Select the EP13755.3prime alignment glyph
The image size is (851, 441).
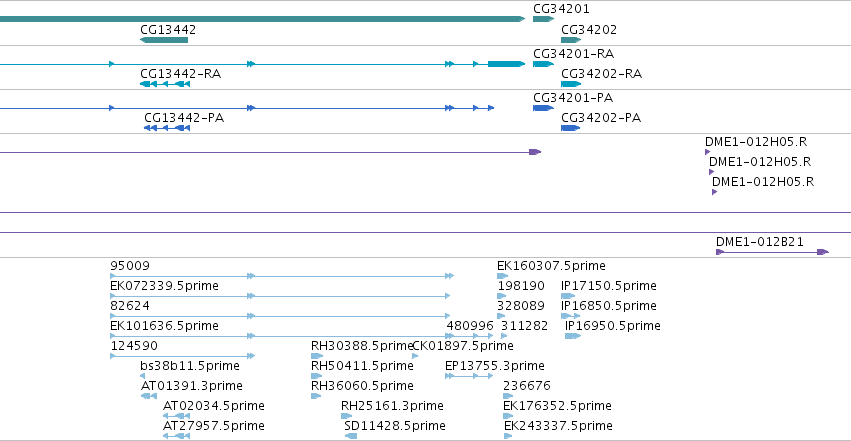pos(469,376)
